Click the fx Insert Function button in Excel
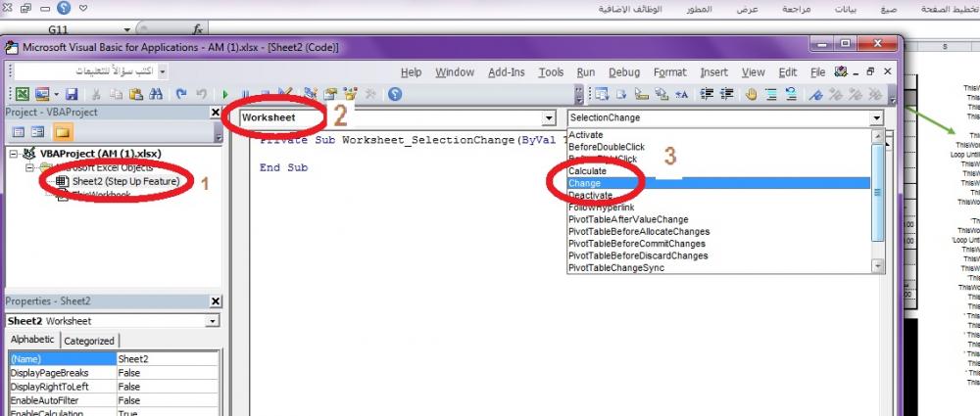 198,29
